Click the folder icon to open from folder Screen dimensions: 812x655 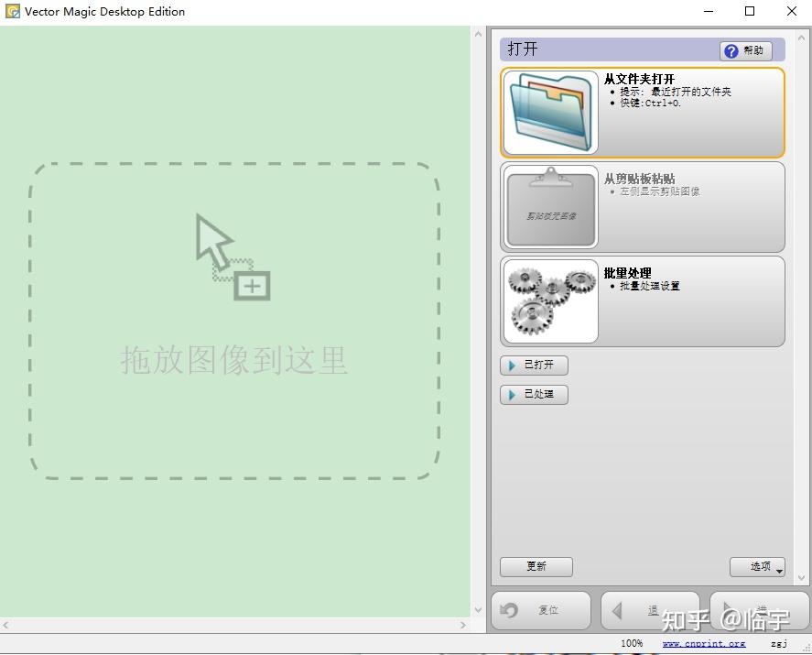[x=549, y=110]
